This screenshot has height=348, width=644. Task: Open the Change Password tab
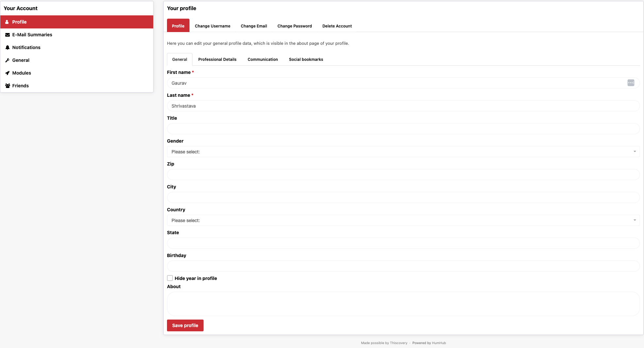[294, 26]
